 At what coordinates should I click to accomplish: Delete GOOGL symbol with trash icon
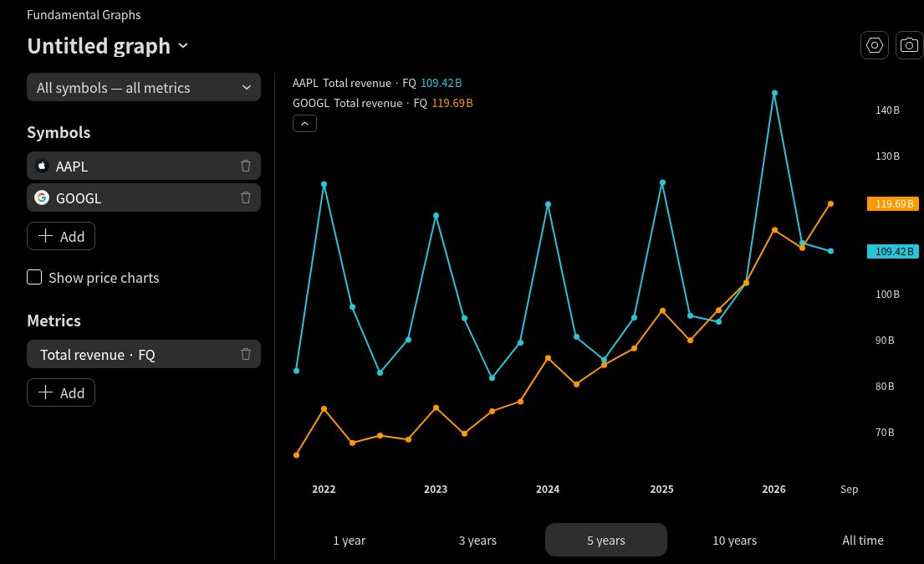pos(246,197)
